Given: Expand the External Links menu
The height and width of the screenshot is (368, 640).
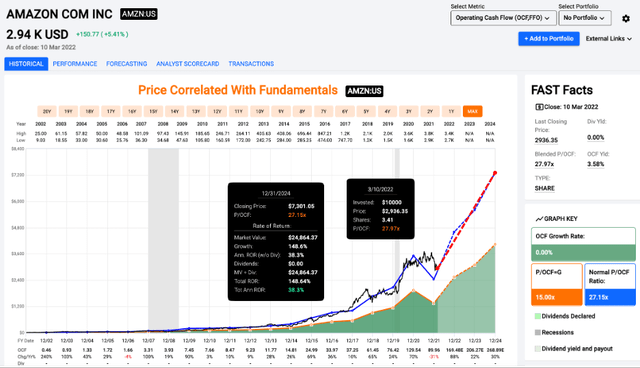Looking at the screenshot, I should click(608, 39).
